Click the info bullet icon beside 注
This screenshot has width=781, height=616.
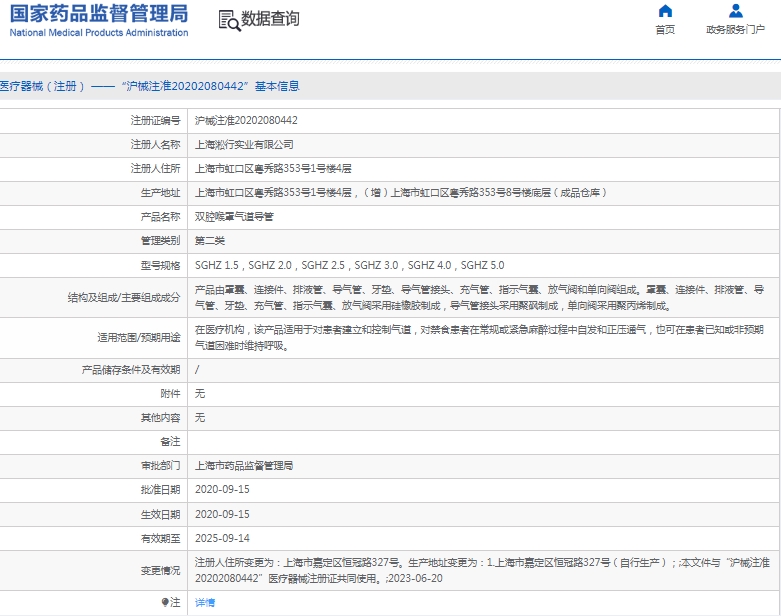coord(165,602)
